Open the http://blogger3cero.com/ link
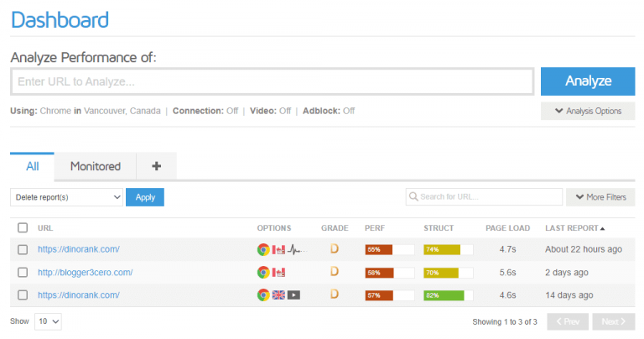The height and width of the screenshot is (339, 644). (x=86, y=273)
